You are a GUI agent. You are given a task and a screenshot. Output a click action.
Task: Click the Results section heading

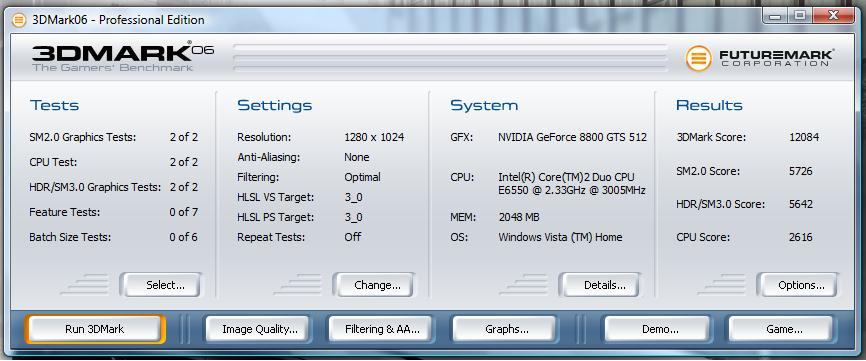tap(709, 105)
